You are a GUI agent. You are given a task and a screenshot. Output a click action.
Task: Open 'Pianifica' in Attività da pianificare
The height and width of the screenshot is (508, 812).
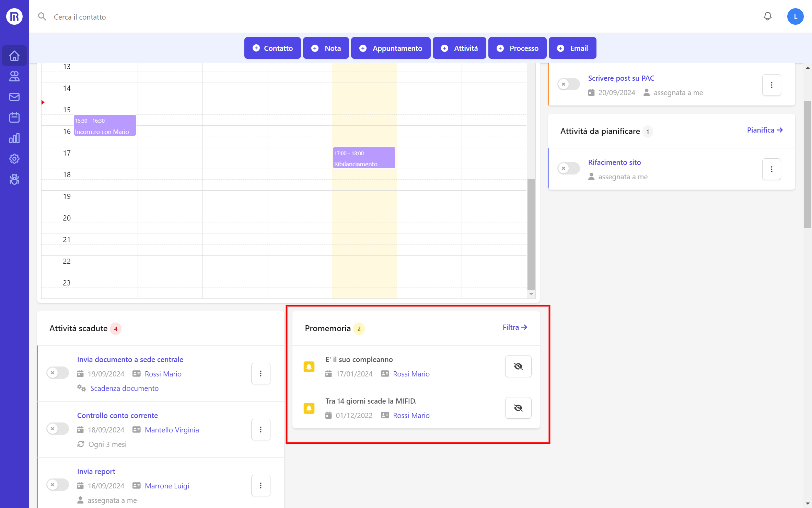tap(765, 130)
